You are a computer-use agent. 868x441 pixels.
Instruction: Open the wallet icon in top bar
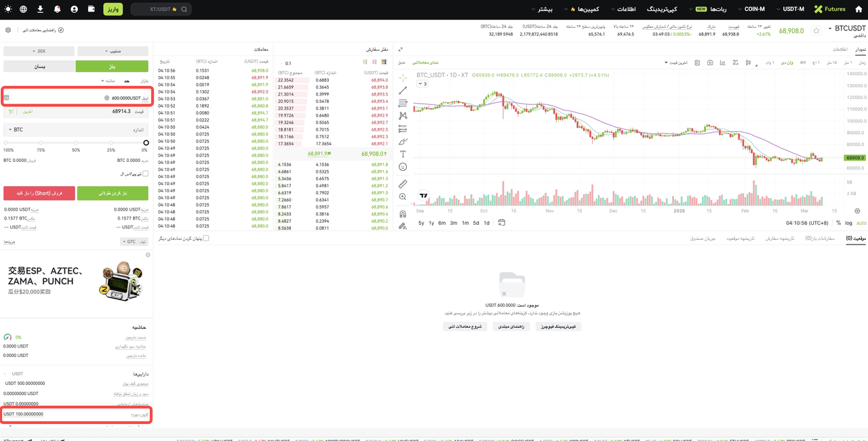pyautogui.click(x=91, y=9)
